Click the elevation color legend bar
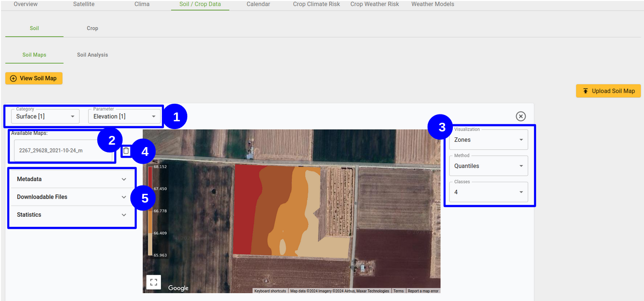Viewport: 644px width, 301px height. [150, 211]
